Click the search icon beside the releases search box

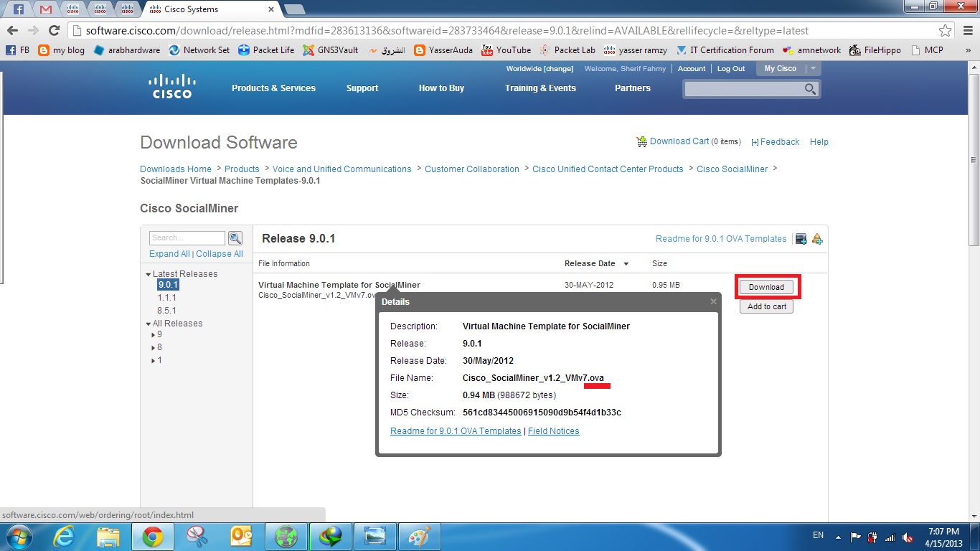click(235, 238)
